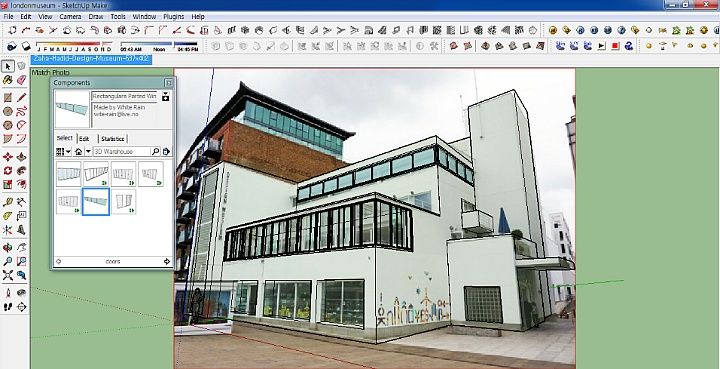Pick the Zoom magnifier tool
Screen dimensions: 720x369
tap(8, 262)
